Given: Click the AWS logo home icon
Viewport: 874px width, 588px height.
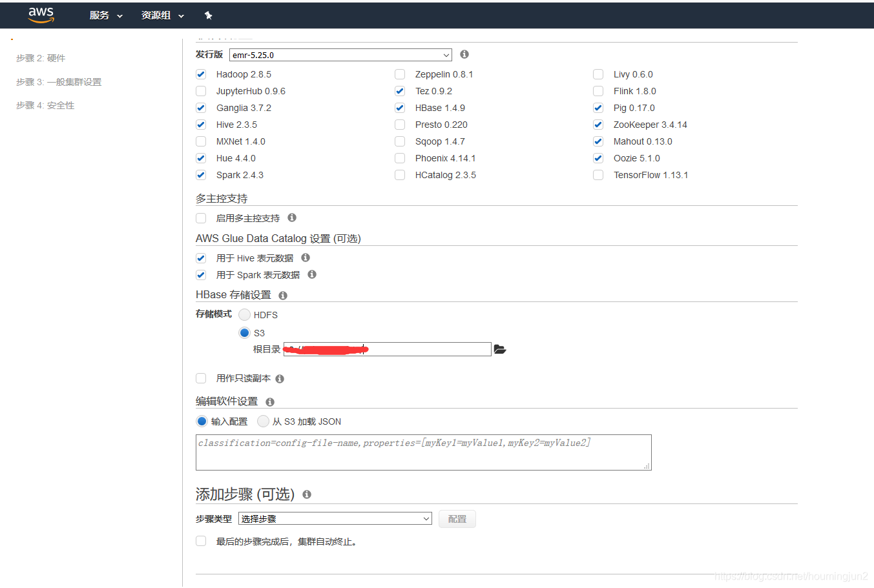Looking at the screenshot, I should [x=41, y=15].
